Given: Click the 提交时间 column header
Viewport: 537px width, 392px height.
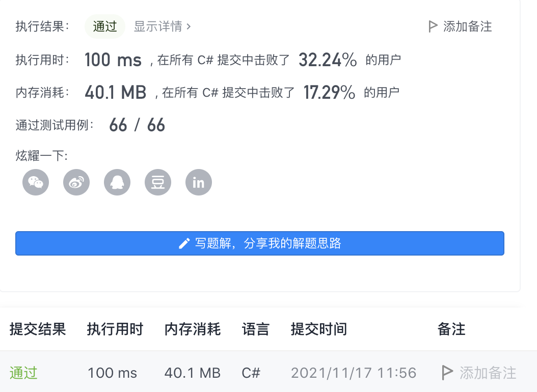Looking at the screenshot, I should pyautogui.click(x=319, y=329).
